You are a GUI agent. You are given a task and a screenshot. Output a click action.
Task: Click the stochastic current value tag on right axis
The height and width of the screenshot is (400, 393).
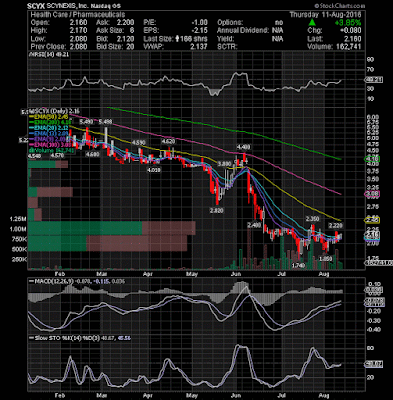click(x=374, y=364)
